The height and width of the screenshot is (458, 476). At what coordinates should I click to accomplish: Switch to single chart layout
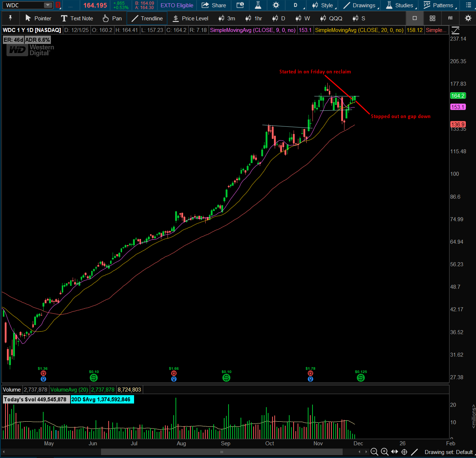click(415, 18)
